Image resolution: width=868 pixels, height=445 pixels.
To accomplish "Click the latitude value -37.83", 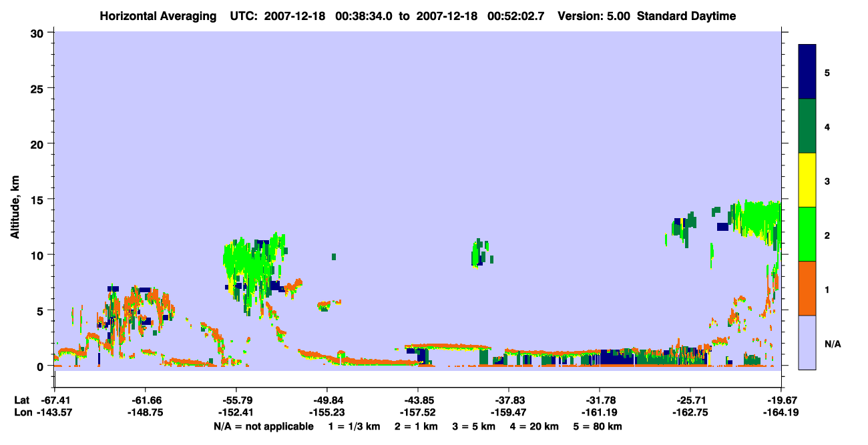I will coord(509,400).
